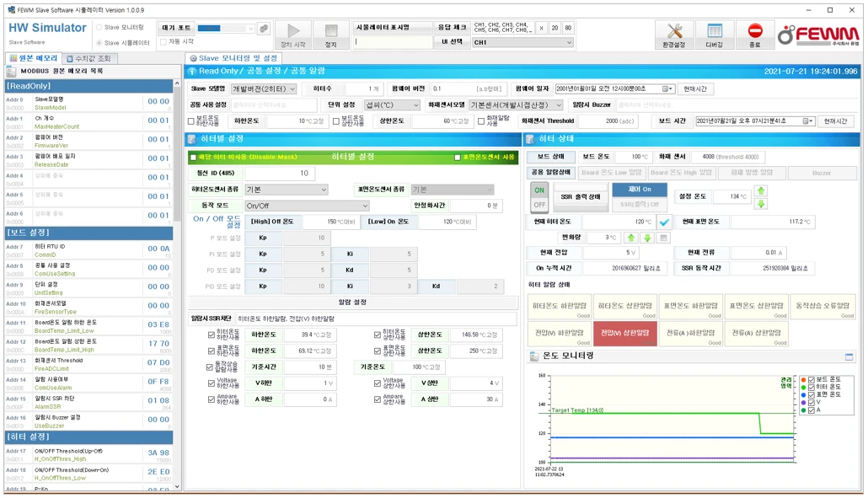Start the device with the play icon
This screenshot has height=498, width=868.
[x=292, y=35]
